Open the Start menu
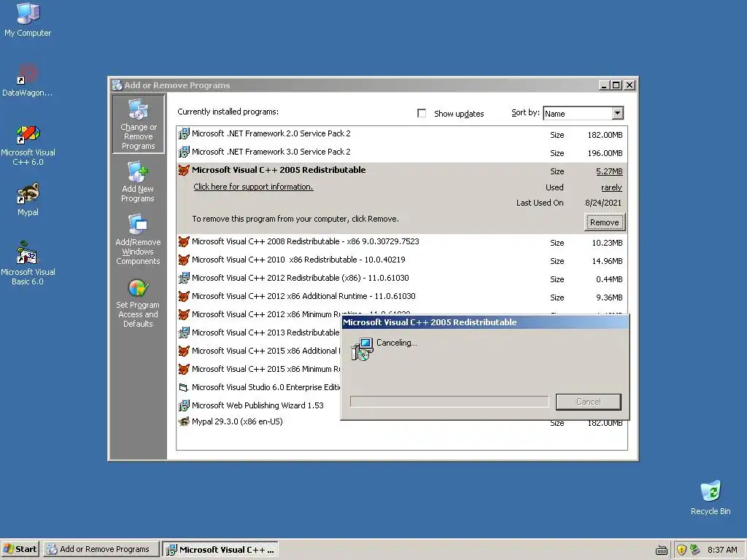This screenshot has width=747, height=560. coord(20,549)
